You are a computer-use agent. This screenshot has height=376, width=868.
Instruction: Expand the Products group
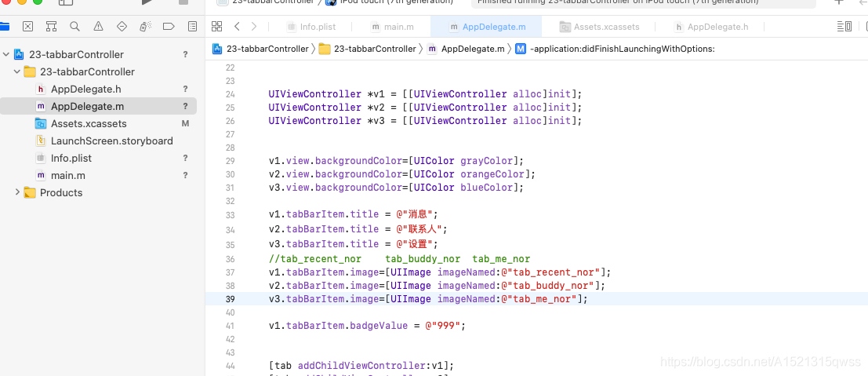(x=17, y=192)
